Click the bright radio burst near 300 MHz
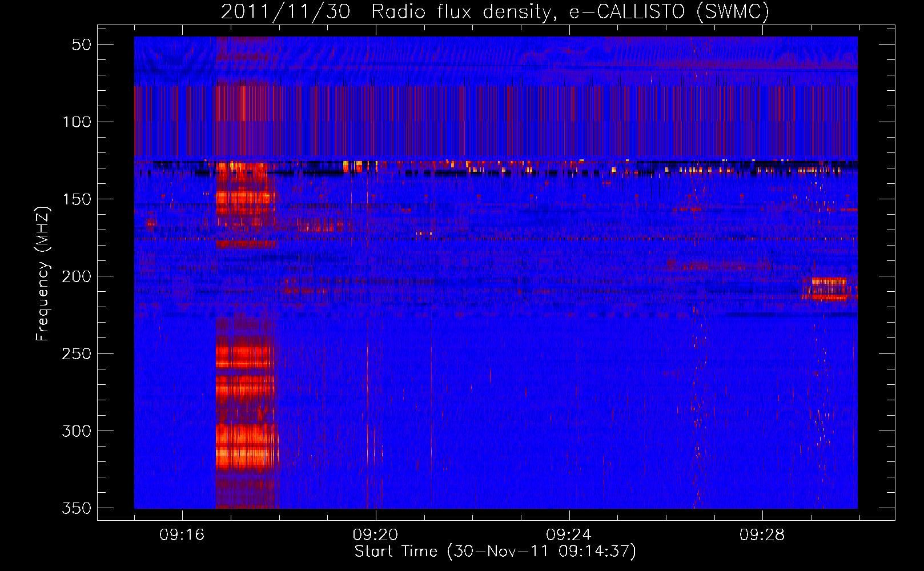 pyautogui.click(x=246, y=447)
